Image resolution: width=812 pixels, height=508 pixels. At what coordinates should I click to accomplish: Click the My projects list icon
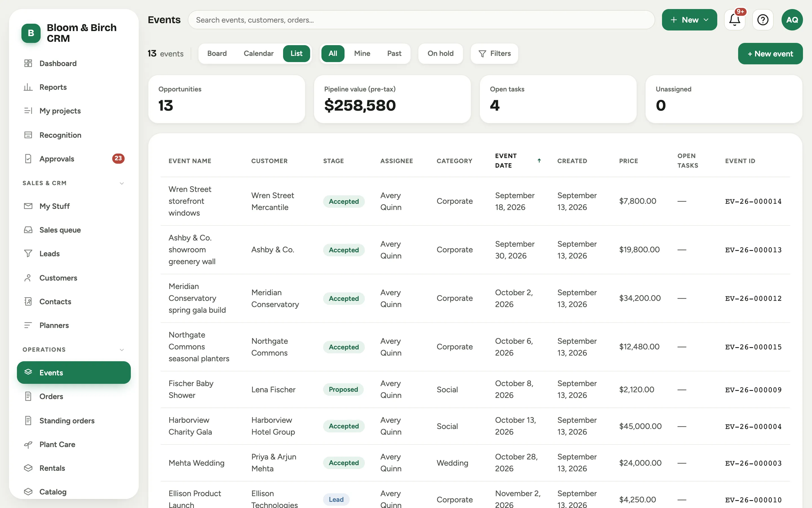point(28,111)
